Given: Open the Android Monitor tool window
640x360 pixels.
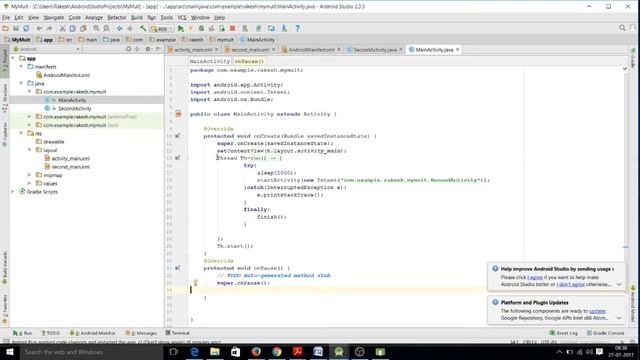Looking at the screenshot, I should point(93,333).
